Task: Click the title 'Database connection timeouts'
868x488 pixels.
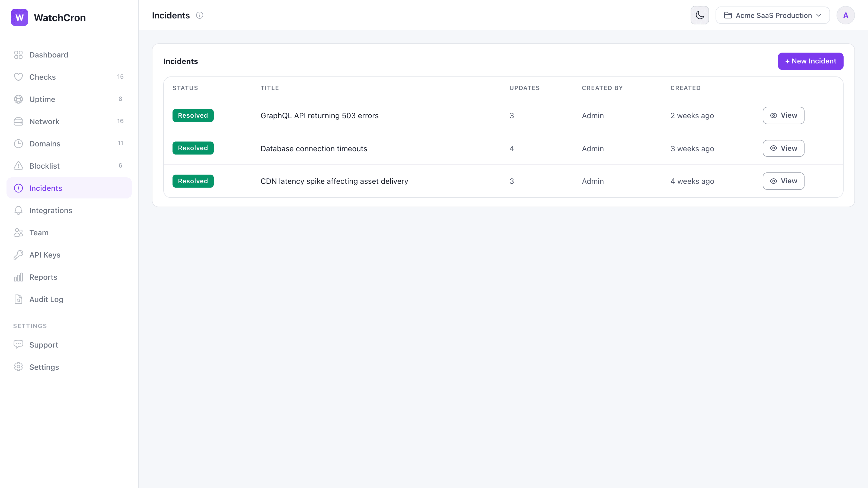Action: [314, 149]
